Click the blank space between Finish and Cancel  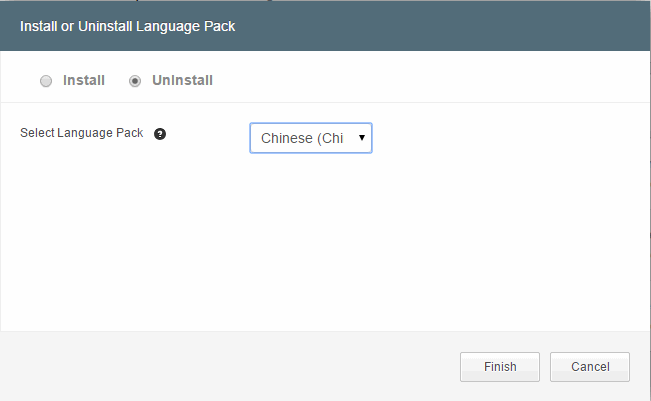click(x=545, y=367)
